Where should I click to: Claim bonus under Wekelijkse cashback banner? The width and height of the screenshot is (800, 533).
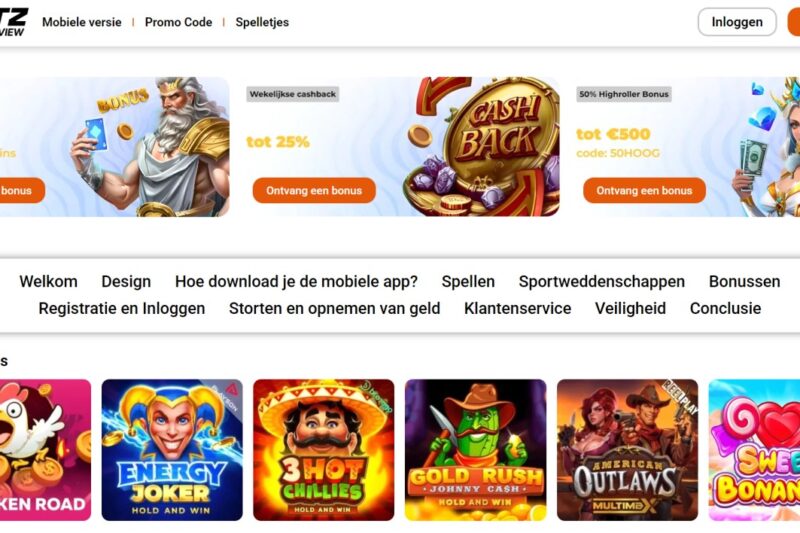[314, 190]
